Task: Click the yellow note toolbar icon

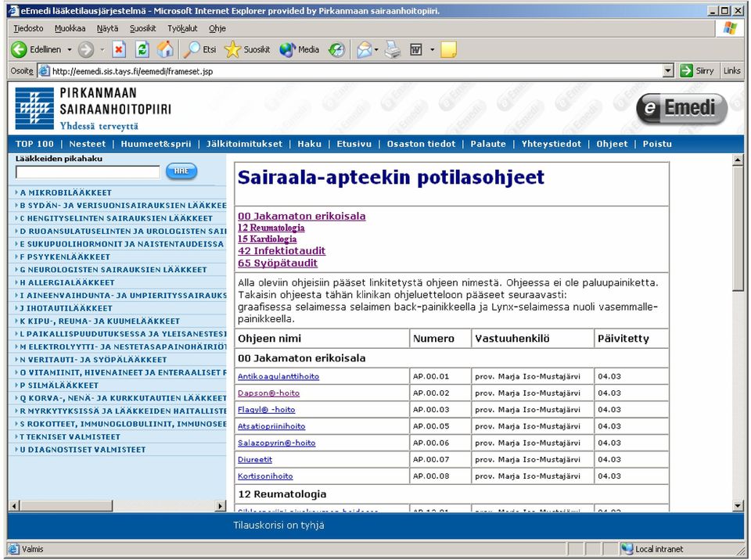Action: tap(448, 49)
